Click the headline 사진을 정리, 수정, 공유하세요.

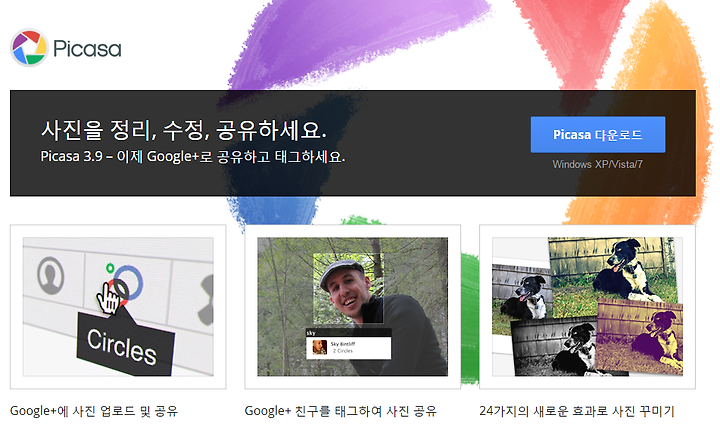(184, 130)
